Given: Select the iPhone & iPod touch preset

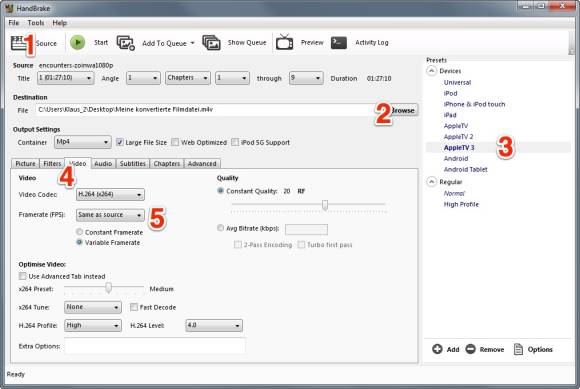Looking at the screenshot, I should tap(474, 104).
